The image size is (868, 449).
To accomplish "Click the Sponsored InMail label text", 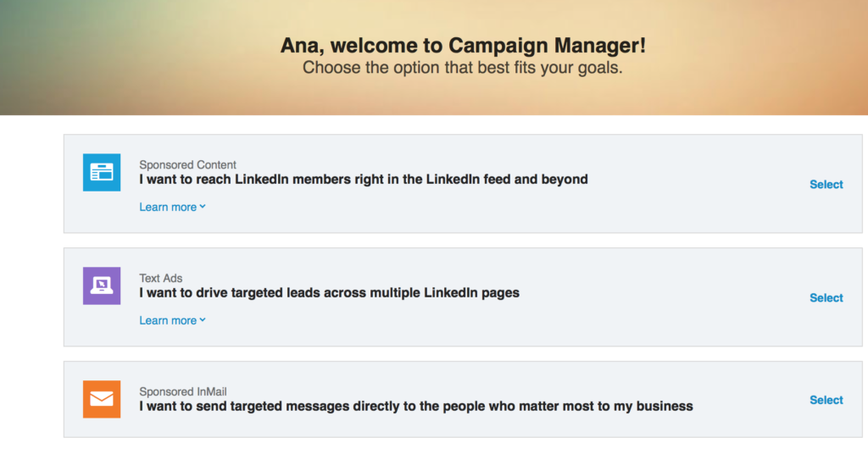I will [x=183, y=391].
